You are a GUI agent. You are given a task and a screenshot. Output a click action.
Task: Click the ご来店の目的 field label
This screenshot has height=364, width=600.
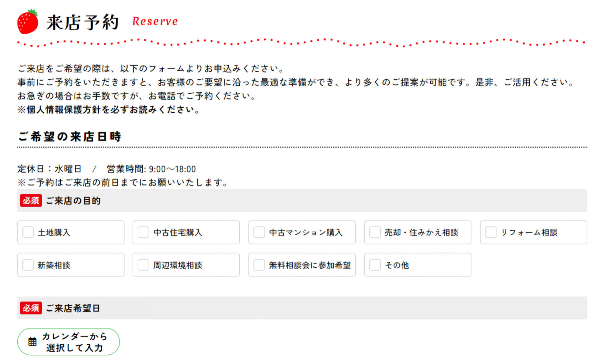pyautogui.click(x=73, y=201)
